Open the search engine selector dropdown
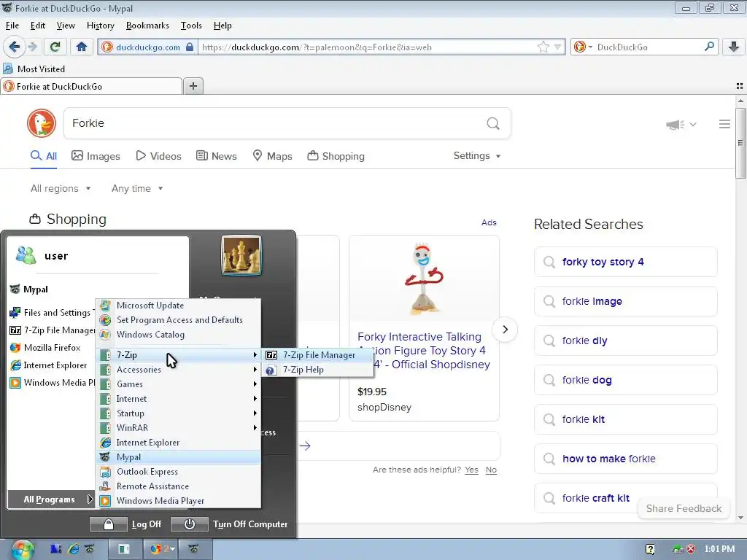The height and width of the screenshot is (560, 747). (583, 47)
